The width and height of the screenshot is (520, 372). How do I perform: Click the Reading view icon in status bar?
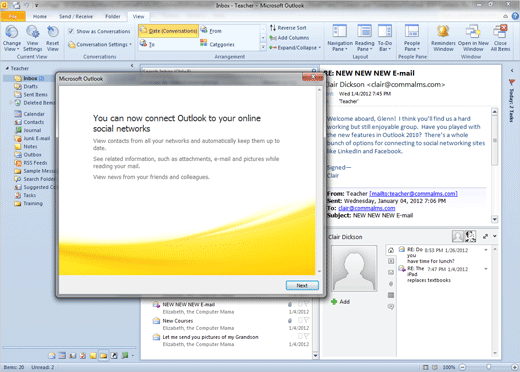435,367
